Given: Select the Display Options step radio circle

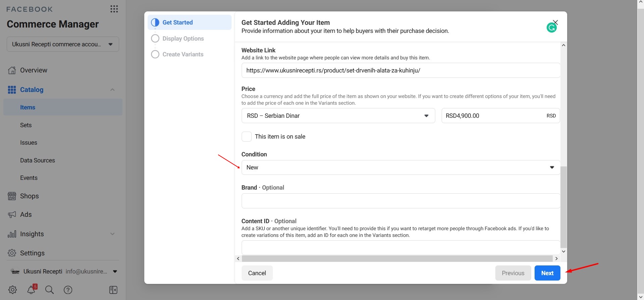Looking at the screenshot, I should tap(155, 39).
